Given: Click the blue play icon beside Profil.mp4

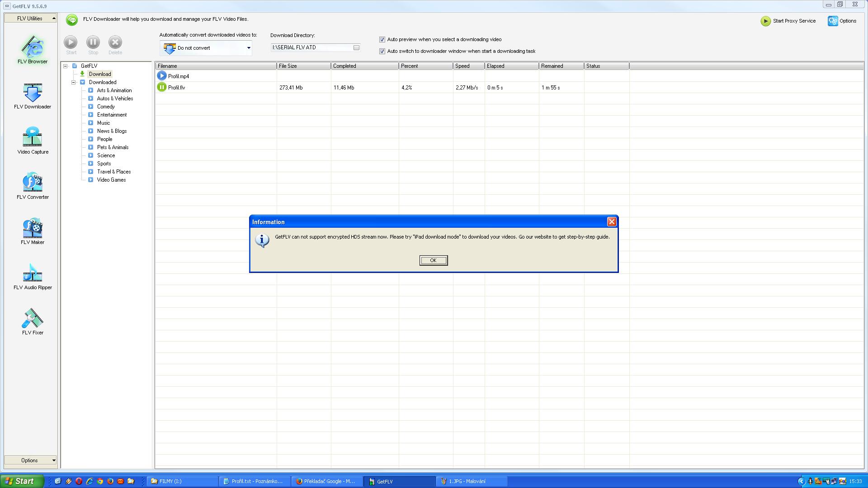Looking at the screenshot, I should 162,76.
